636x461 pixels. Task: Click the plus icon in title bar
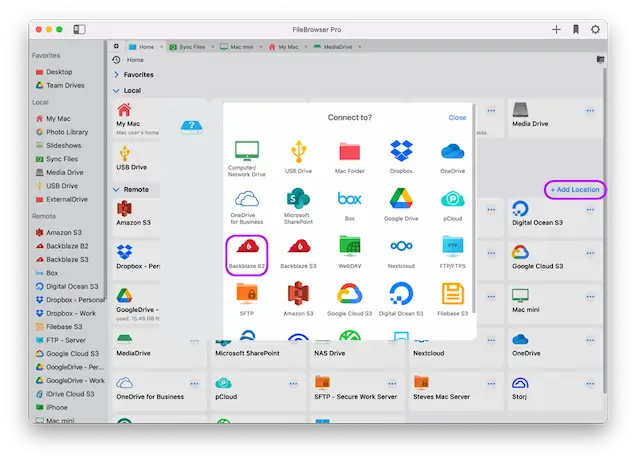556,29
